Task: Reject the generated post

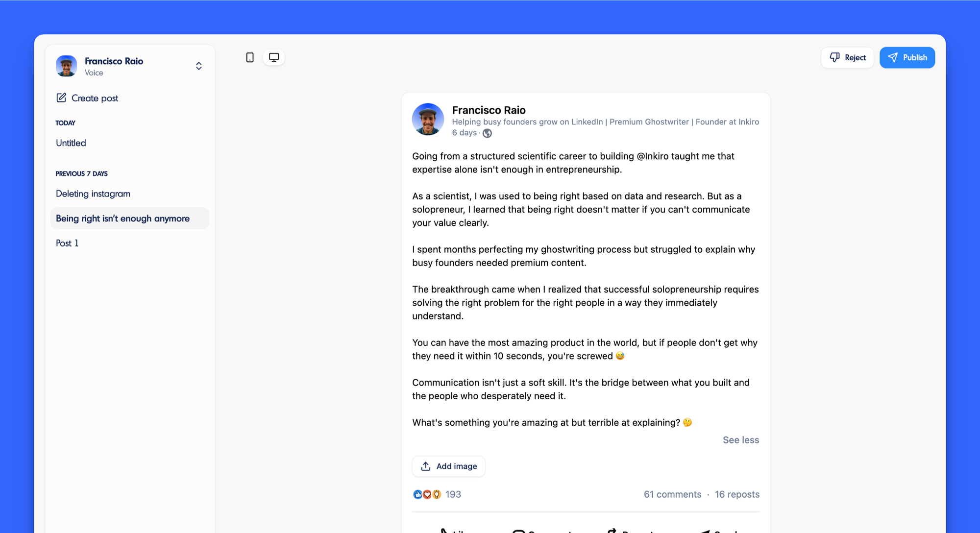Action: pos(847,57)
